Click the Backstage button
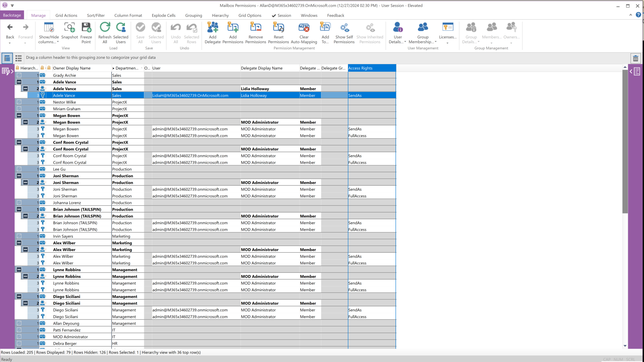The height and width of the screenshot is (362, 644). tap(12, 15)
